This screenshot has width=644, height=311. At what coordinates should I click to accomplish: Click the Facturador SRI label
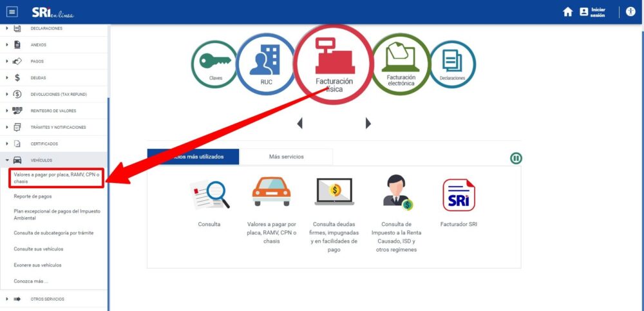tap(459, 224)
